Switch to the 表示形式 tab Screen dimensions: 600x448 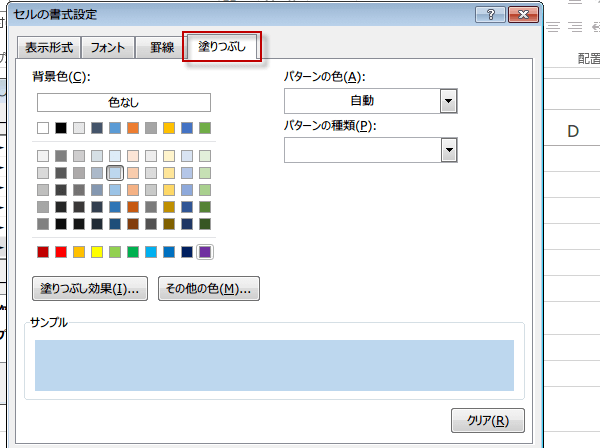pyautogui.click(x=49, y=47)
